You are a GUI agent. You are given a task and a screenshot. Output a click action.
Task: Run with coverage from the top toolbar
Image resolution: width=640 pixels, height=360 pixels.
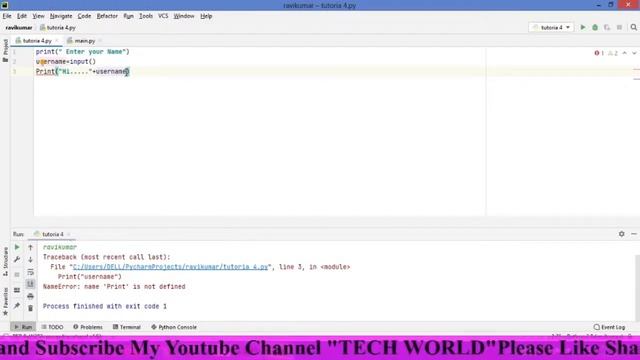click(x=607, y=27)
